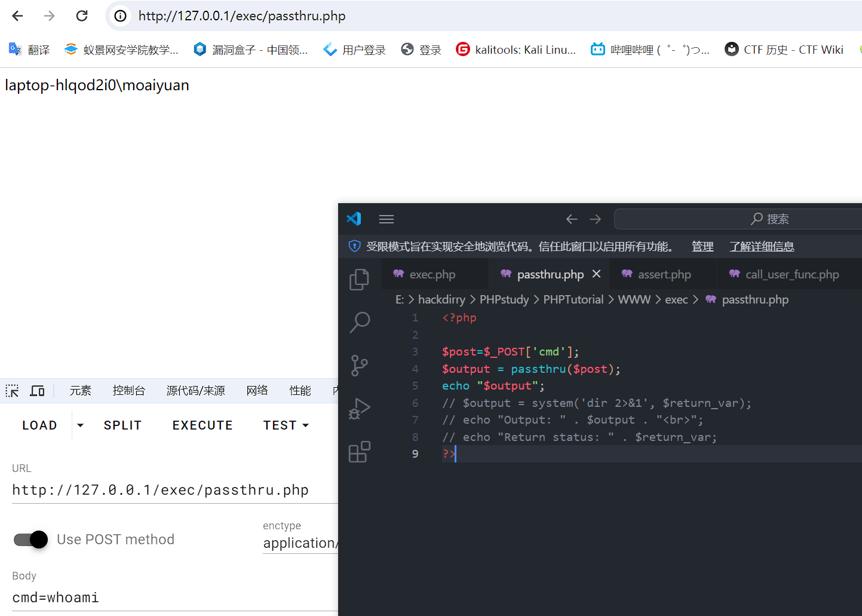
Task: Open the VS Code Explorer view
Action: tap(360, 280)
